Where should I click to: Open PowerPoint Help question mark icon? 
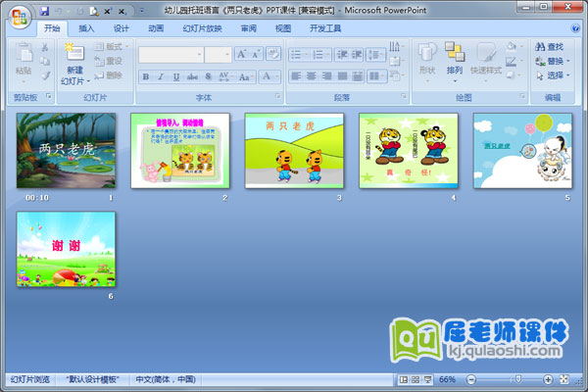tap(575, 28)
